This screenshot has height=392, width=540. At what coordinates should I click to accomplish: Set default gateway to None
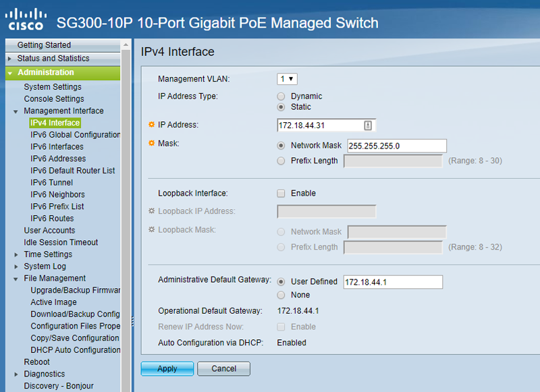(x=281, y=295)
